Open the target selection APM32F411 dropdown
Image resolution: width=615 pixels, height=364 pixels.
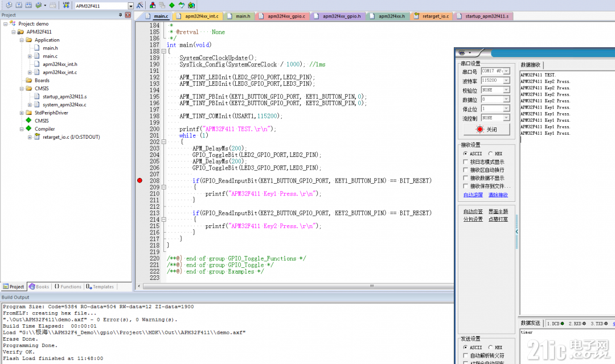point(130,6)
